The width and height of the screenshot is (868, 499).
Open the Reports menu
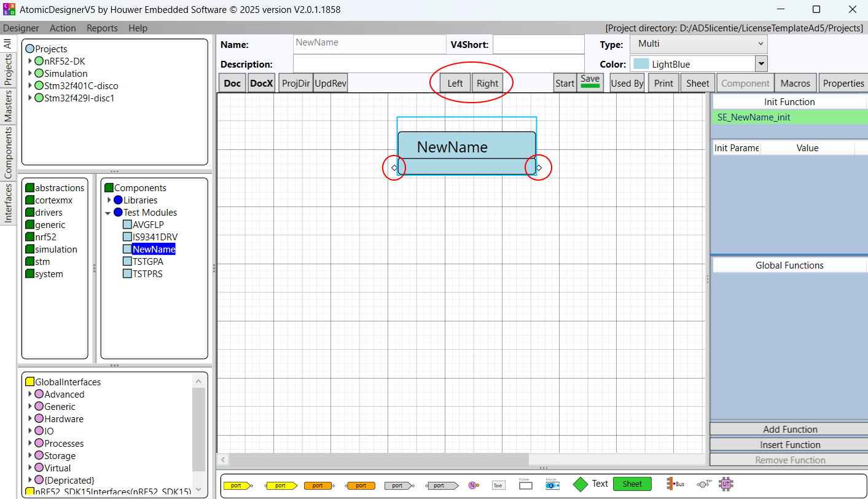pos(102,28)
